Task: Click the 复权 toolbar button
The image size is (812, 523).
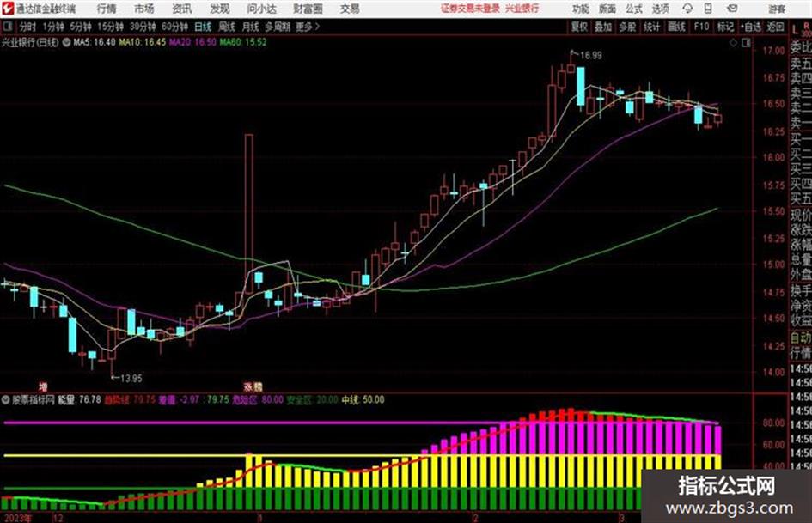Action: click(x=579, y=27)
